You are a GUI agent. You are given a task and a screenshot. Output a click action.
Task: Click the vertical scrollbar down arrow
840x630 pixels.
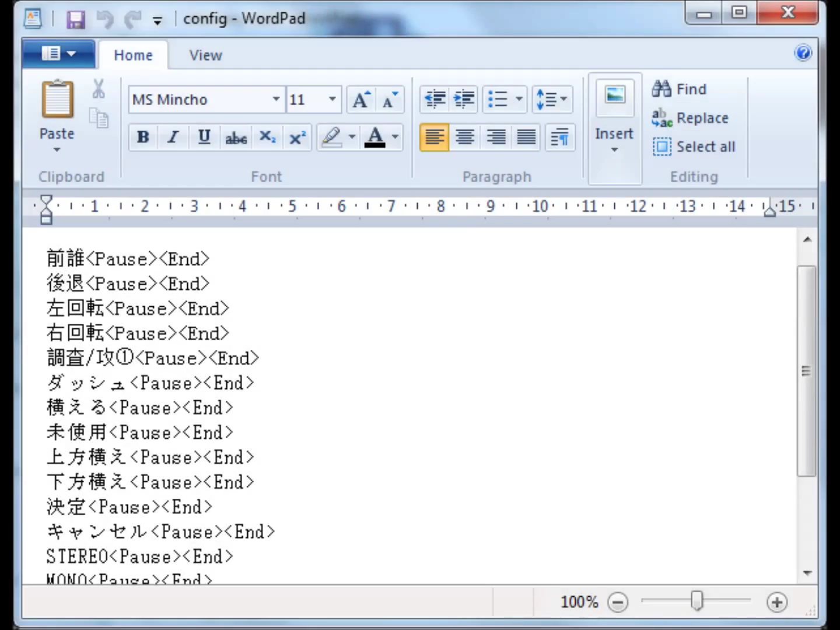[807, 573]
